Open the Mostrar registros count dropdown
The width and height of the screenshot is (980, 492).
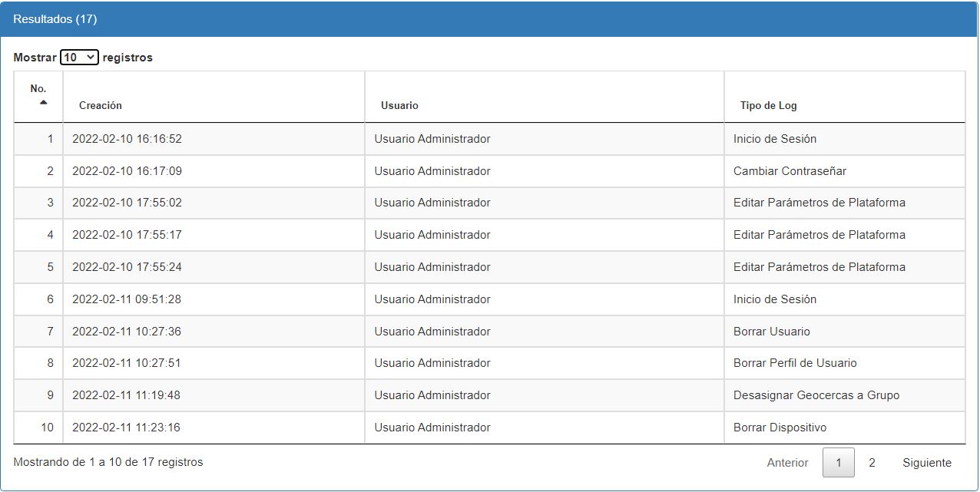point(79,58)
